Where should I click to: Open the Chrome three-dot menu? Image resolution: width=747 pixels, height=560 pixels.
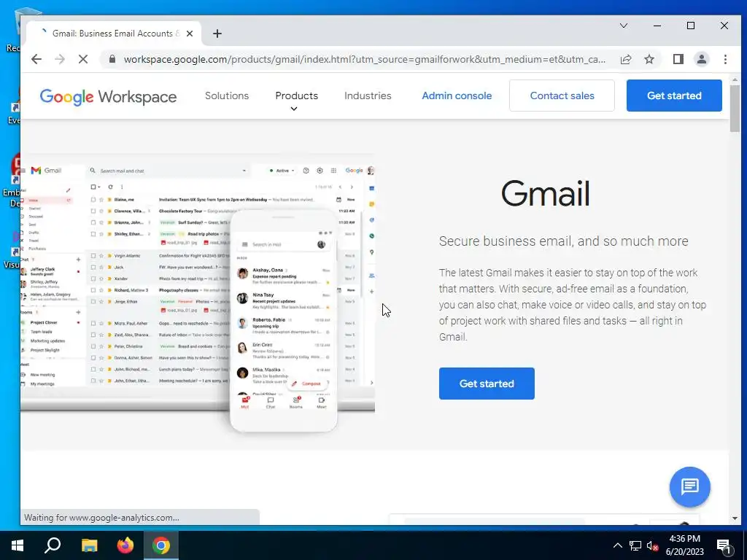[x=725, y=59]
